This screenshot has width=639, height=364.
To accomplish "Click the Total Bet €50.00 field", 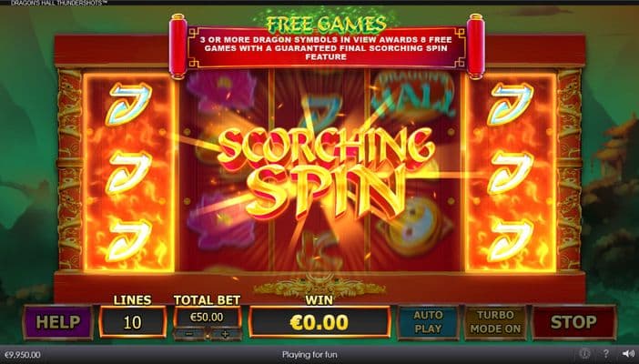I will (207, 317).
